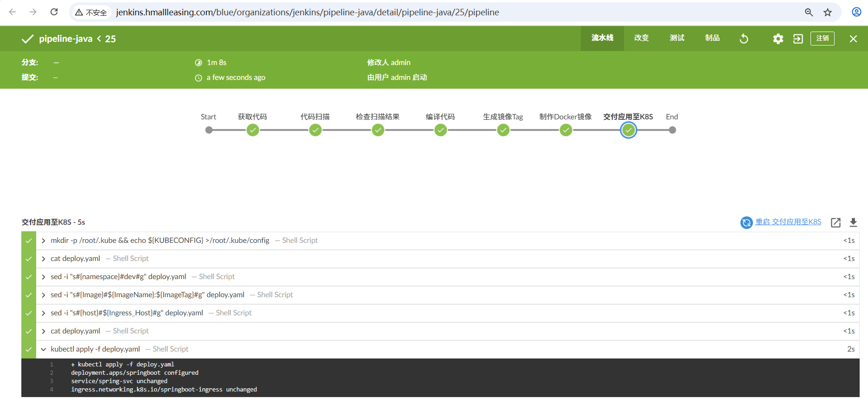Click the rerun pipeline icon in header

tap(744, 39)
